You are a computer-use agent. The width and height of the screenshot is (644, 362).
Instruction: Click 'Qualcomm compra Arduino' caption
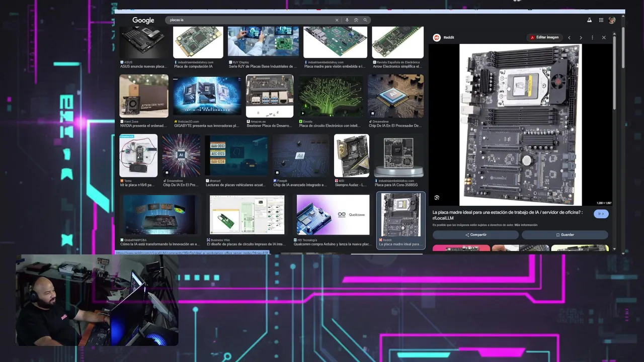pos(333,244)
